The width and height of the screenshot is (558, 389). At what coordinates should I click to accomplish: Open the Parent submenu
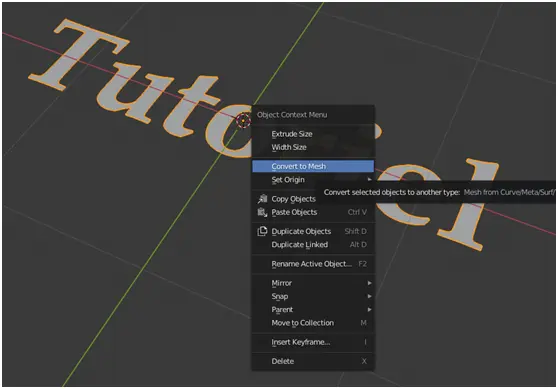click(313, 309)
